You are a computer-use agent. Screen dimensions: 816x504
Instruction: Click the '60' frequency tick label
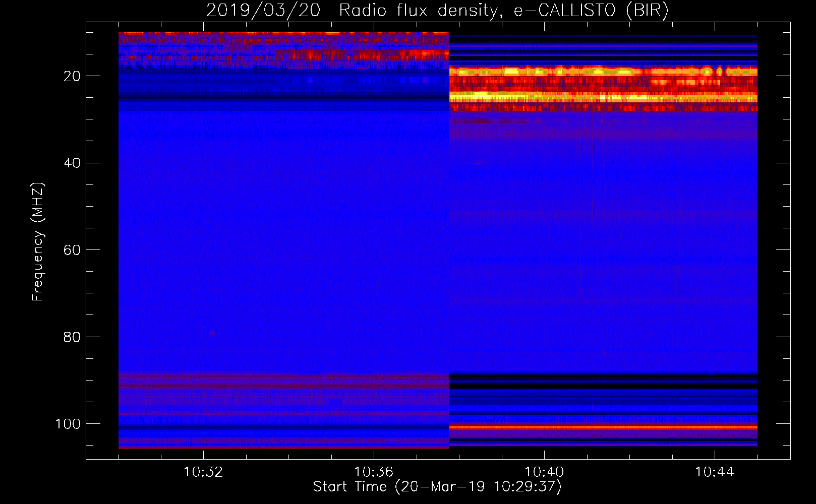point(72,250)
